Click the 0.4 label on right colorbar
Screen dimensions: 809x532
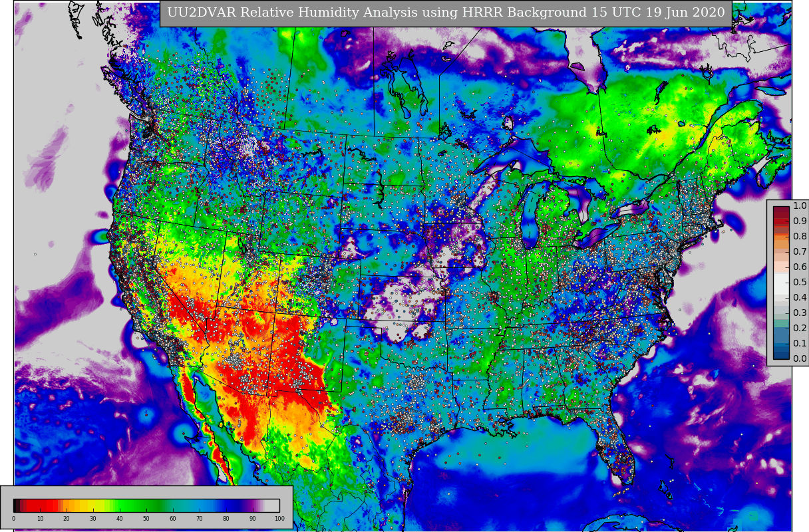799,298
